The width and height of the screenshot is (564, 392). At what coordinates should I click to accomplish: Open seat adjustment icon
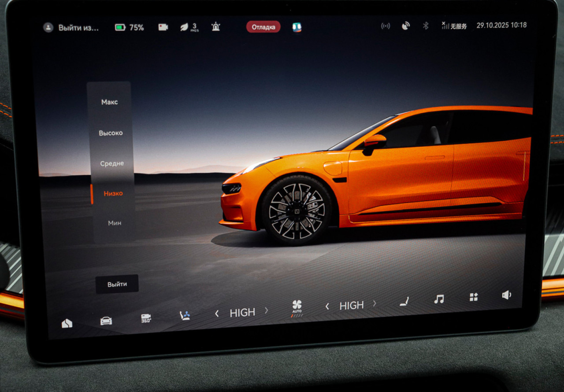click(x=404, y=301)
